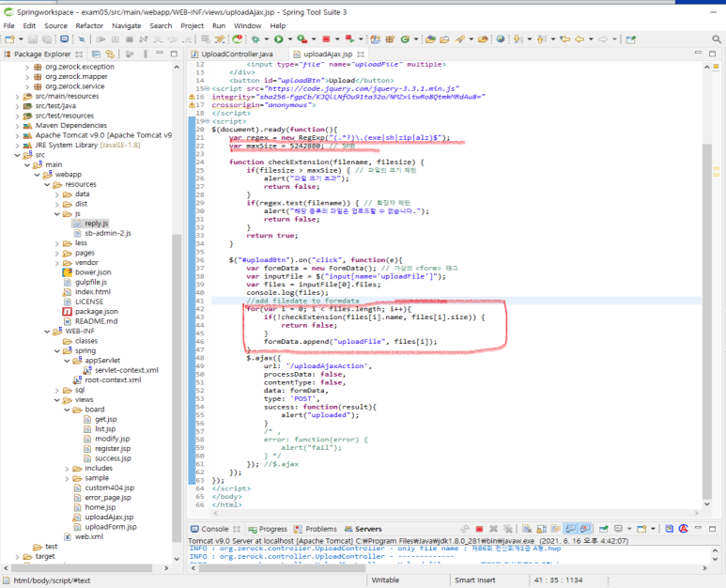726x588 pixels.
Task: Toggle Scroll Lock in Console
Action: click(x=541, y=529)
